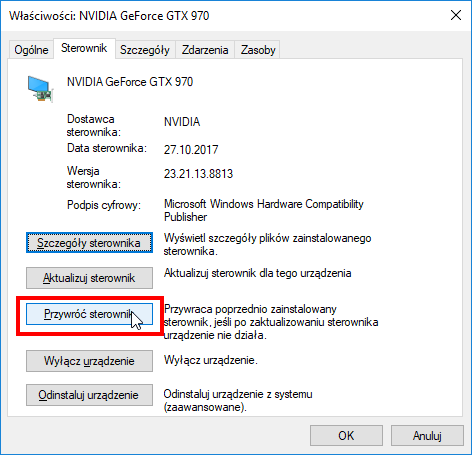Switch to the Ogólne tab

31,50
